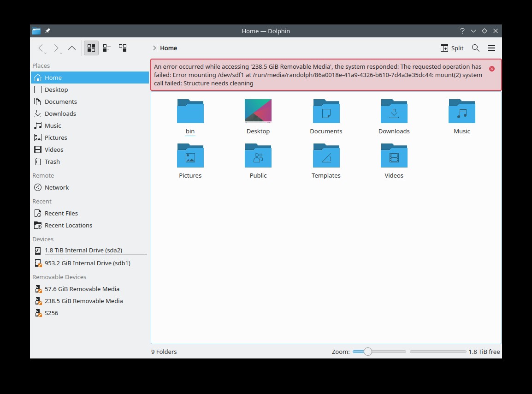Open the hamburger control menu
532x394 pixels.
(x=491, y=48)
